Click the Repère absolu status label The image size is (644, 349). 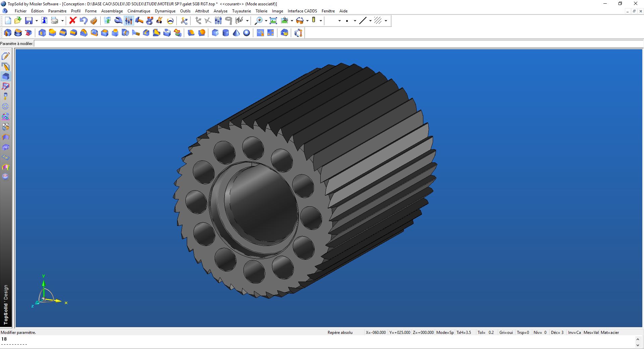point(340,333)
